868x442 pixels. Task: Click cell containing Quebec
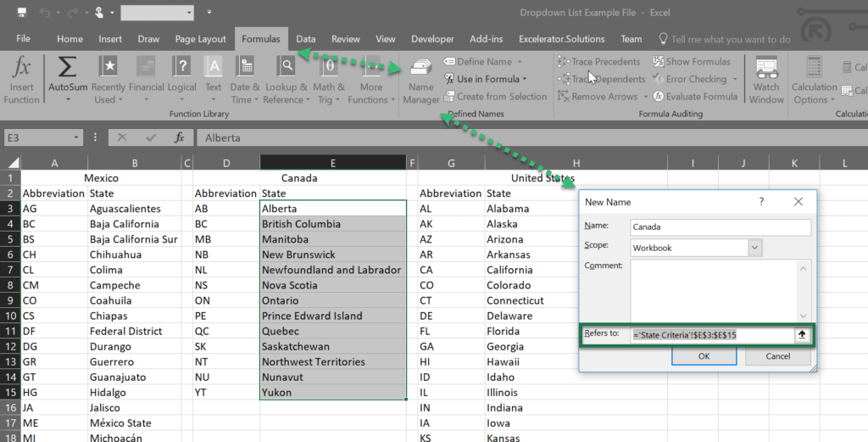[333, 331]
